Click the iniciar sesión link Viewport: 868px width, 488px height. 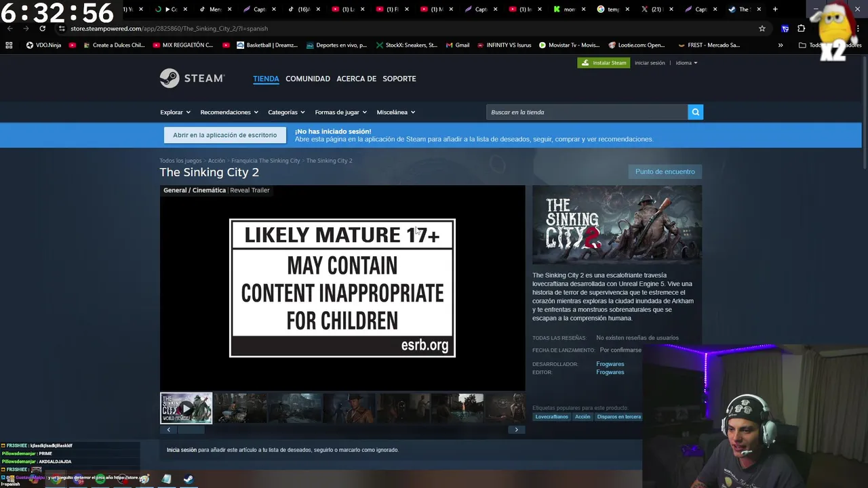(x=650, y=62)
